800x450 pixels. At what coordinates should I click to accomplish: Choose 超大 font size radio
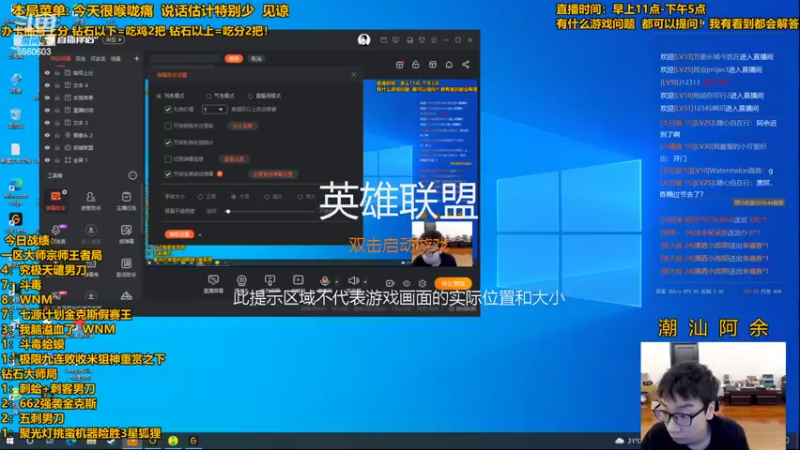pos(267,196)
